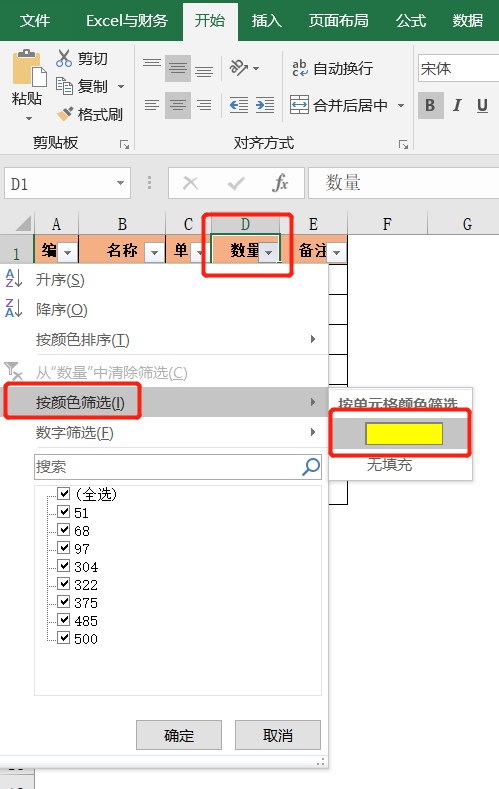Toggle Underline formatting

pyautogui.click(x=482, y=105)
